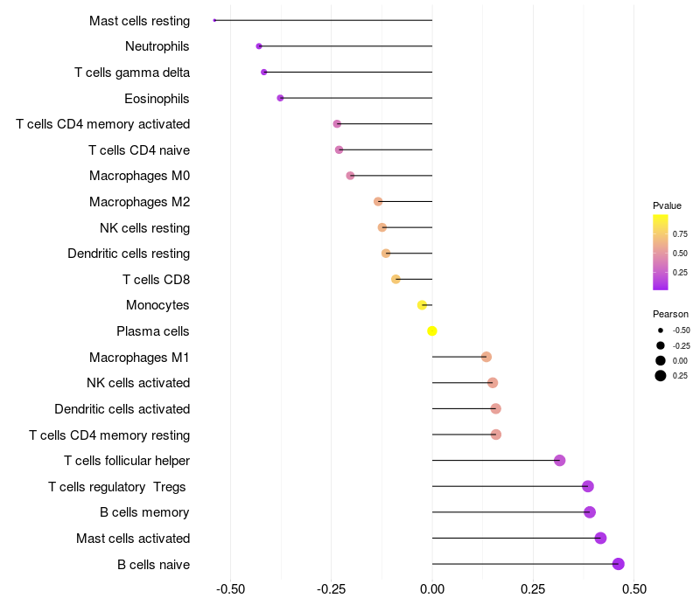Image resolution: width=700 pixels, height=612 pixels.
Task: Click the Pearson legend 0.25 size dot
Action: 661,376
